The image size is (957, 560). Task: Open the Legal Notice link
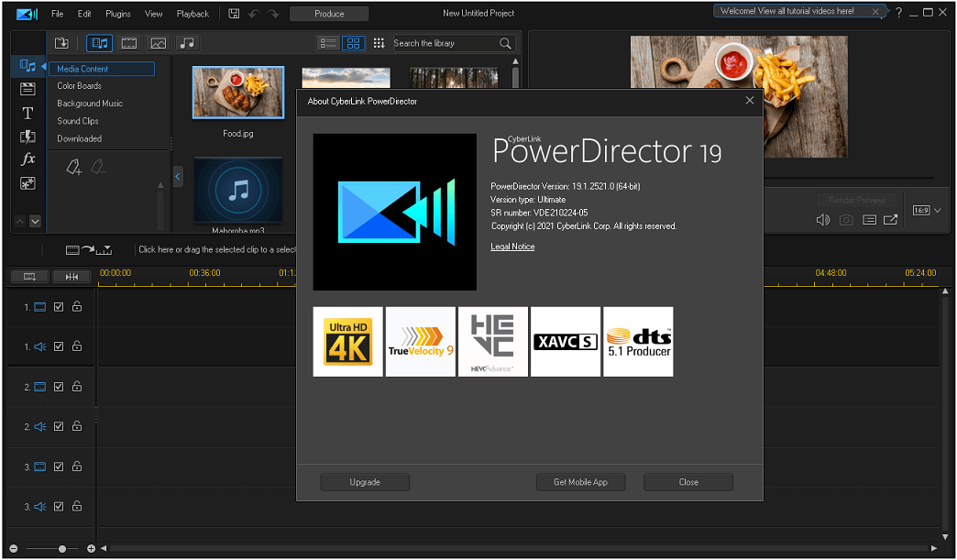pos(512,247)
